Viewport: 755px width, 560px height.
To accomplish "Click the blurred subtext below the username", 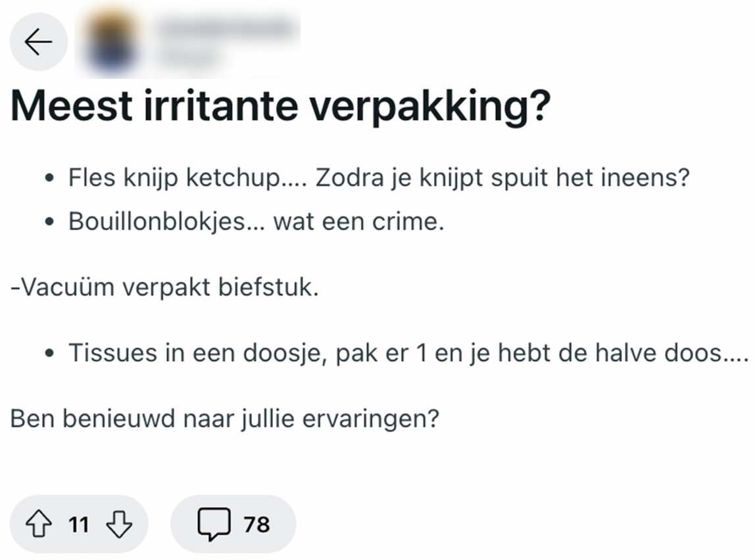I will click(191, 57).
